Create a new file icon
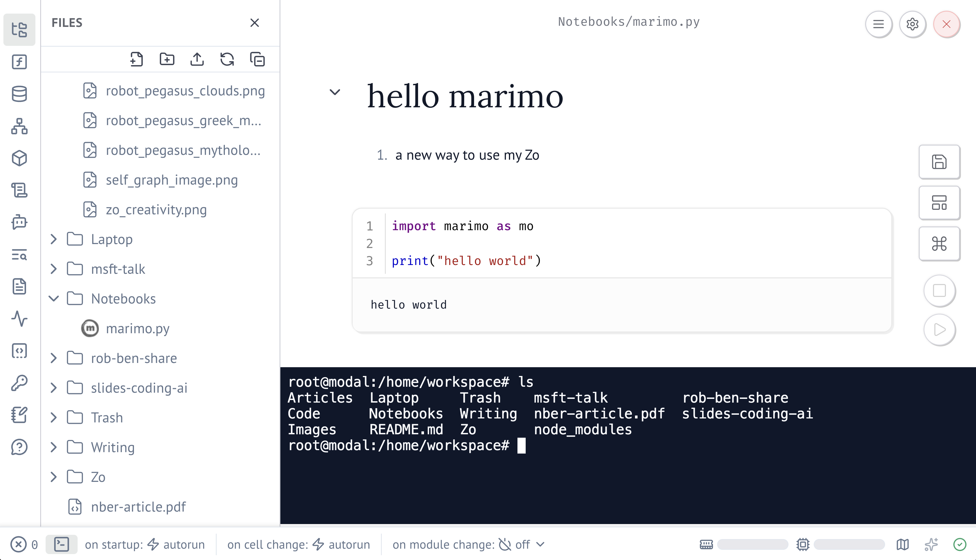The height and width of the screenshot is (560, 976). 137,59
